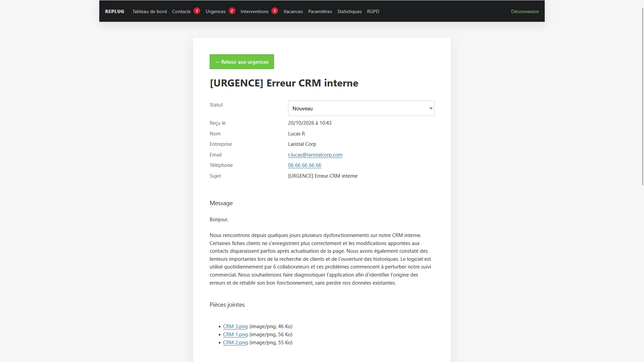Open Paramètres settings

pos(320,11)
